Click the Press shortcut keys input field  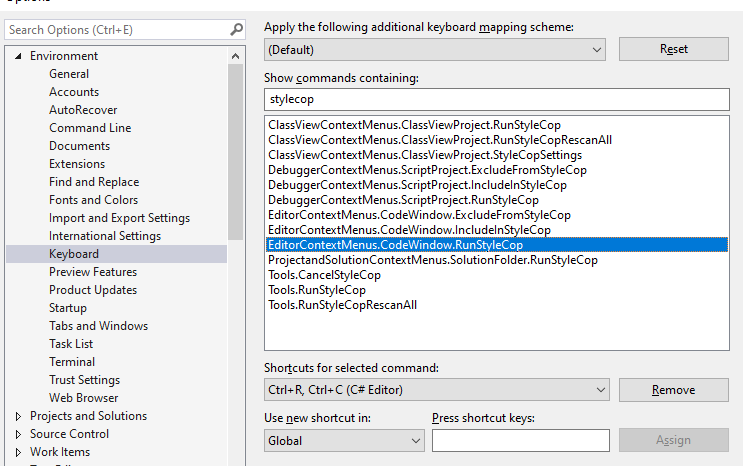pyautogui.click(x=521, y=441)
